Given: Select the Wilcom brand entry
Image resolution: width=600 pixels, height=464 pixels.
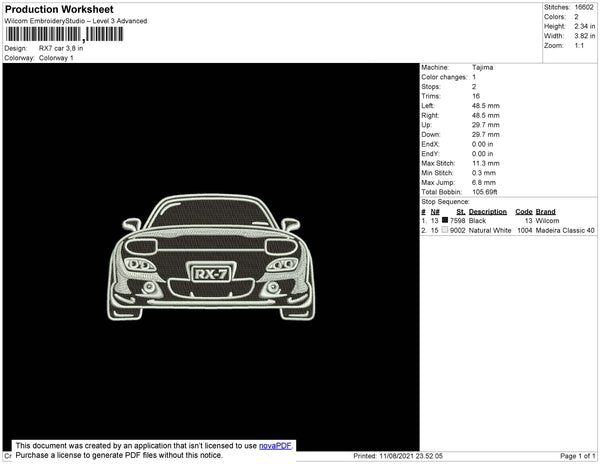Looking at the screenshot, I should (548, 220).
